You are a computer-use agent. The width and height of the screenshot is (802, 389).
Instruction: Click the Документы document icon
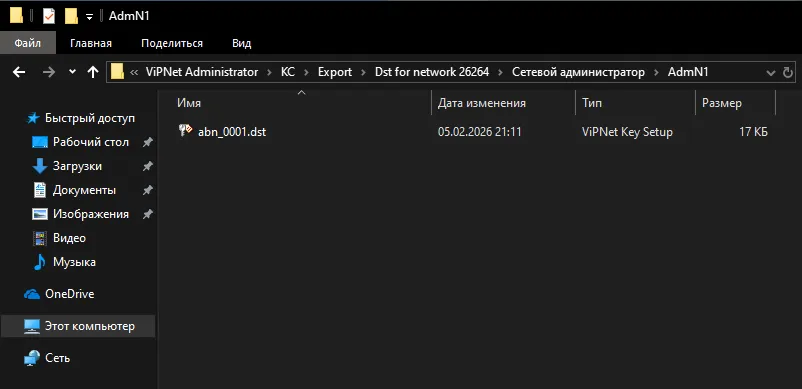(x=40, y=190)
